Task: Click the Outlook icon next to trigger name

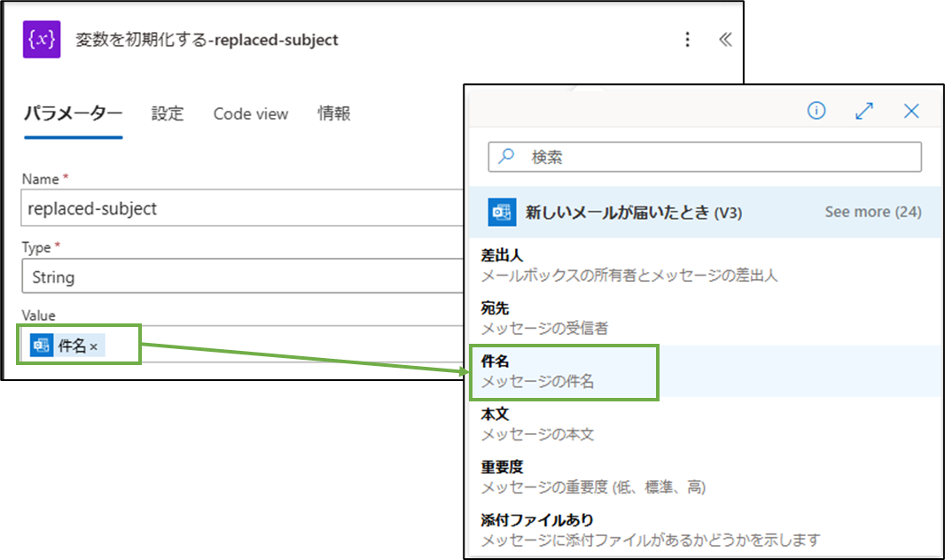Action: click(502, 212)
